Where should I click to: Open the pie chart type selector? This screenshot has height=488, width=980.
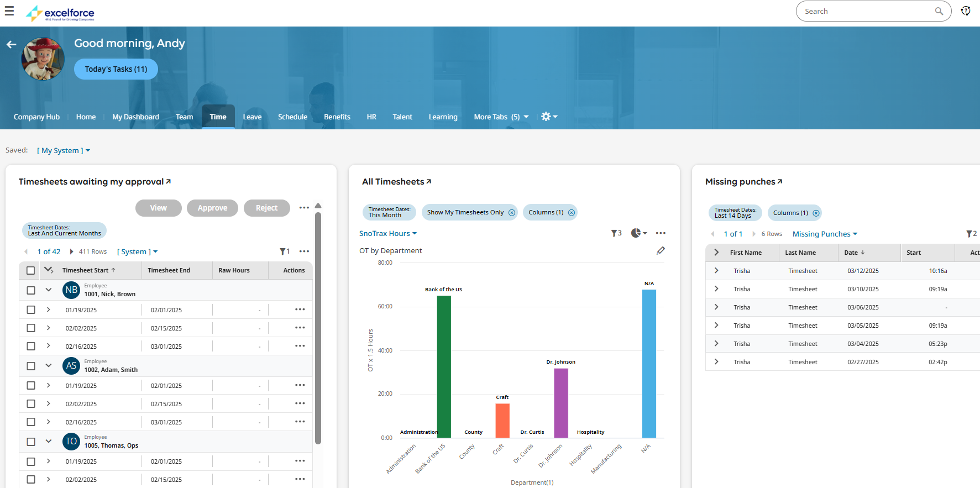click(x=639, y=233)
